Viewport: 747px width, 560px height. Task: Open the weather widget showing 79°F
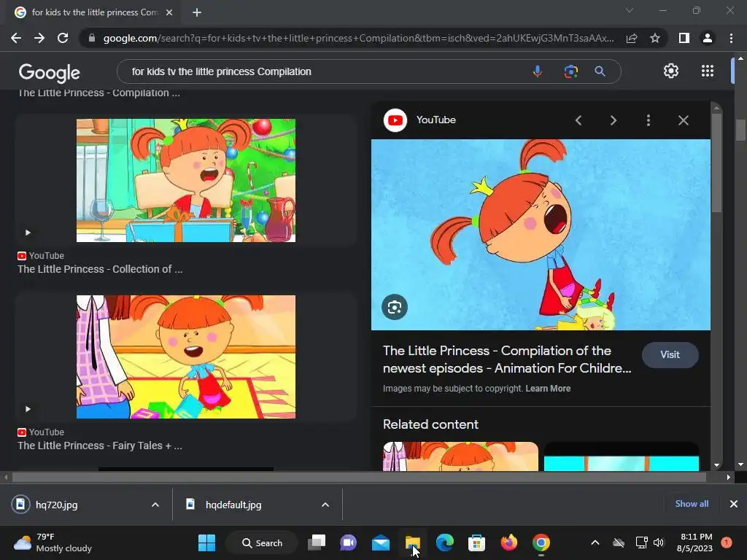[x=53, y=542]
